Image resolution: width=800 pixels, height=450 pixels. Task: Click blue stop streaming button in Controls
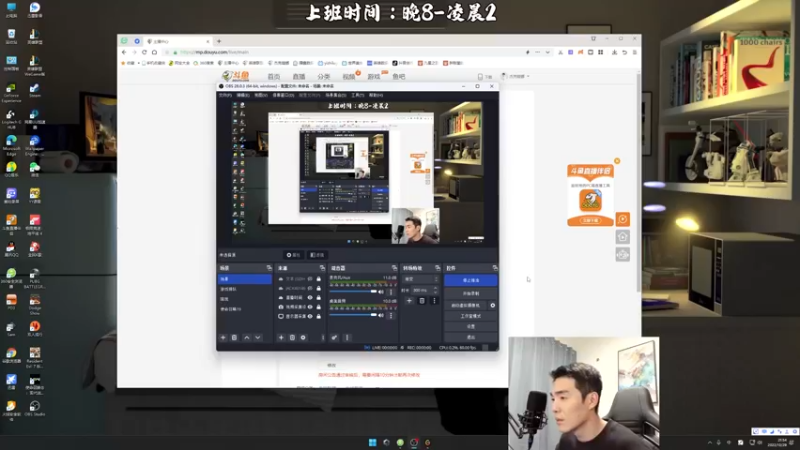[x=470, y=280]
